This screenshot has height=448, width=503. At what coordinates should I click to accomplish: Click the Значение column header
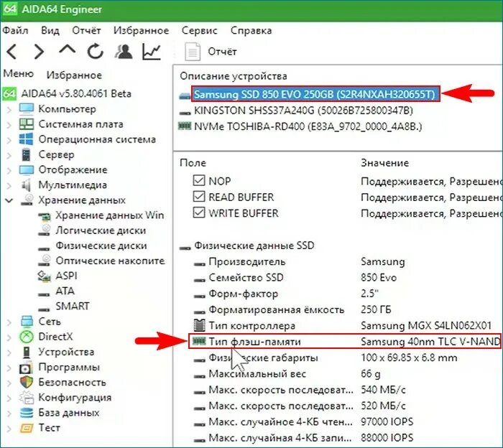coord(384,163)
